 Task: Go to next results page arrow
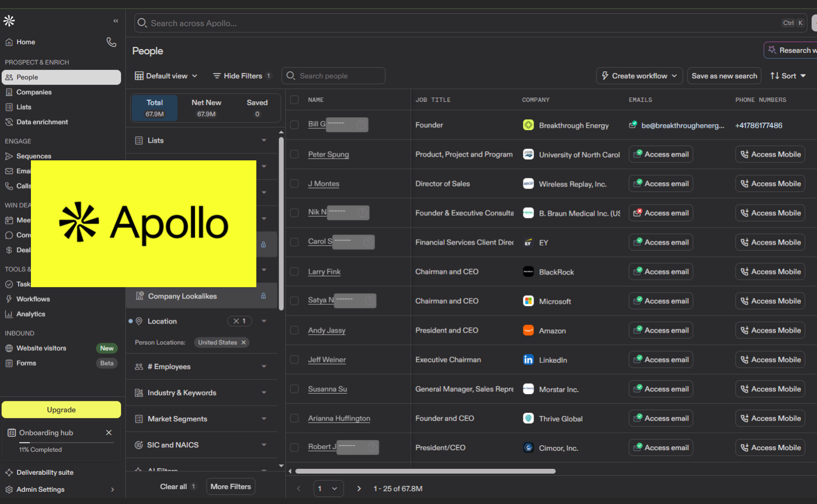359,489
